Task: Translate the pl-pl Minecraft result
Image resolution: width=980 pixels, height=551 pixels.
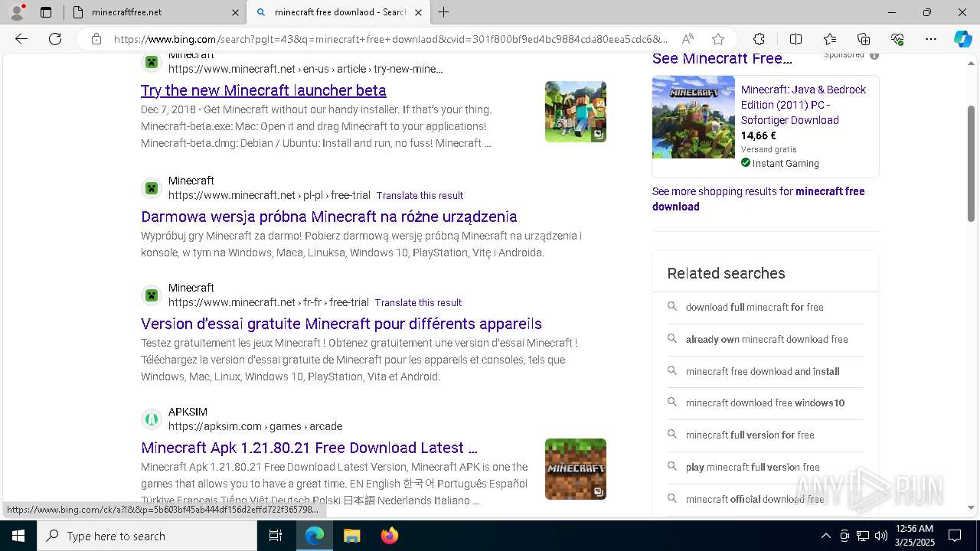Action: (420, 195)
